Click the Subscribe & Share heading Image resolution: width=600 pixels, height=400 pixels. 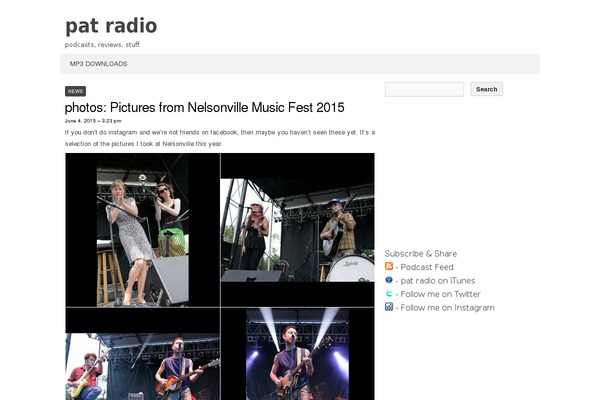coord(421,253)
